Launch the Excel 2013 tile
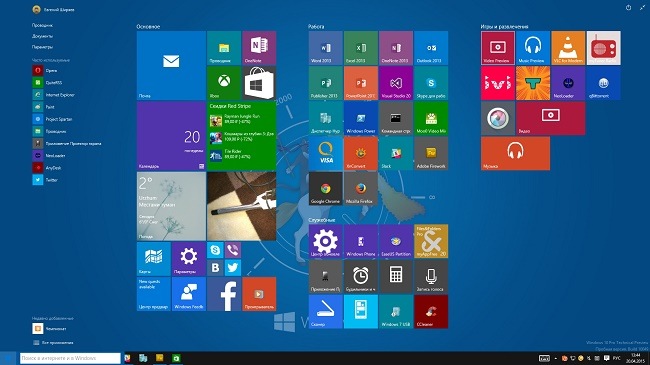Viewport: 650px width, 365px height. [x=361, y=48]
